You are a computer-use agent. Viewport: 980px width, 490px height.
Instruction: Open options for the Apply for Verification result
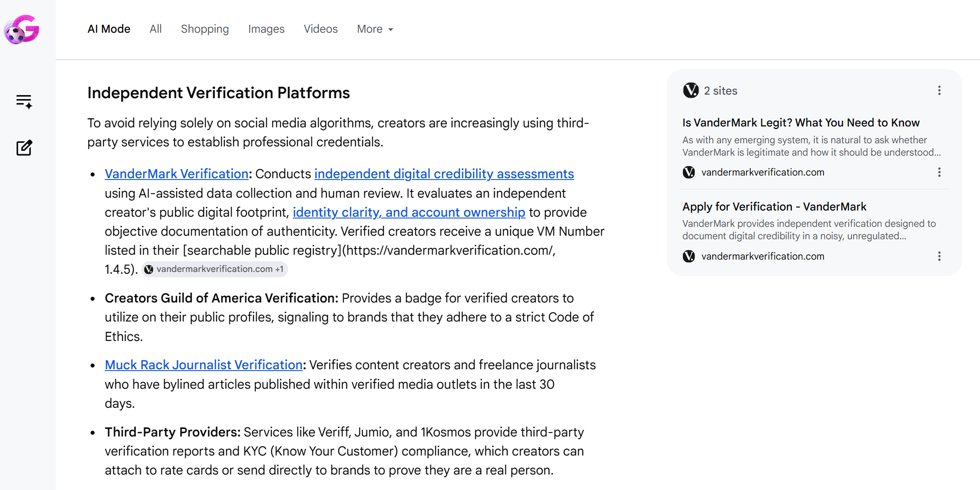[x=939, y=256]
